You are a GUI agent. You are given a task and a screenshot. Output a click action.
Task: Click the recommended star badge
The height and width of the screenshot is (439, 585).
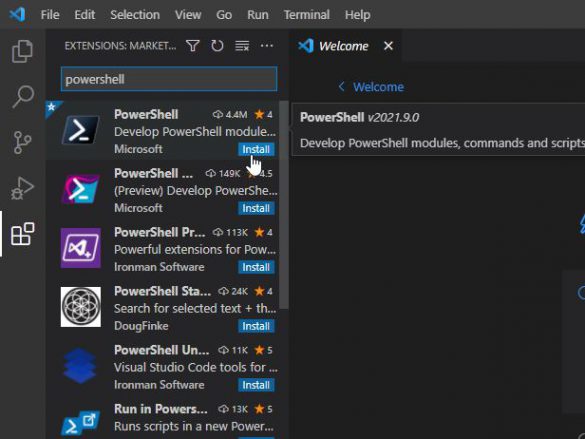point(51,107)
